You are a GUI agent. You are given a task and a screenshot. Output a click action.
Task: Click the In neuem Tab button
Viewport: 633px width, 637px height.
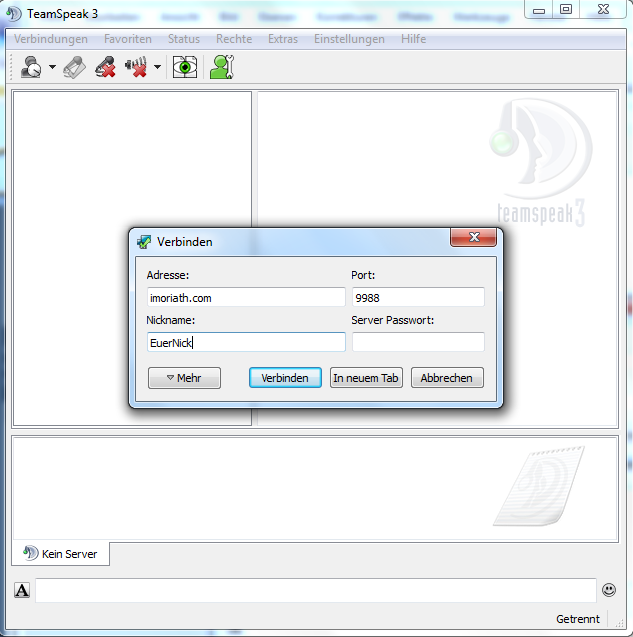(366, 378)
